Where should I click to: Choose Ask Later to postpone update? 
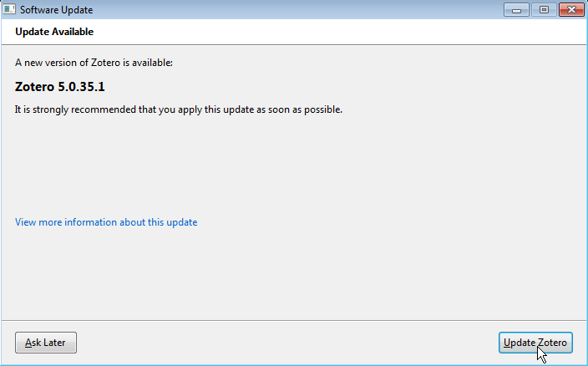coord(46,343)
